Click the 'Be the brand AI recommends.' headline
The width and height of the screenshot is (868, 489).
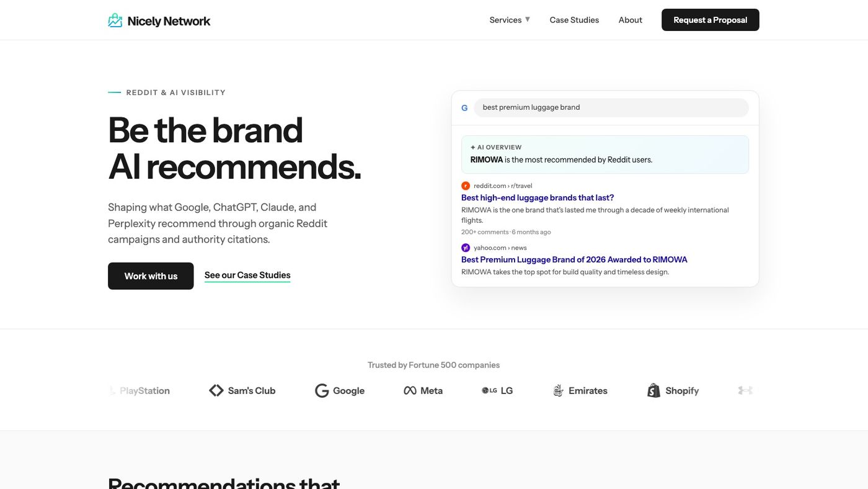[x=234, y=148]
